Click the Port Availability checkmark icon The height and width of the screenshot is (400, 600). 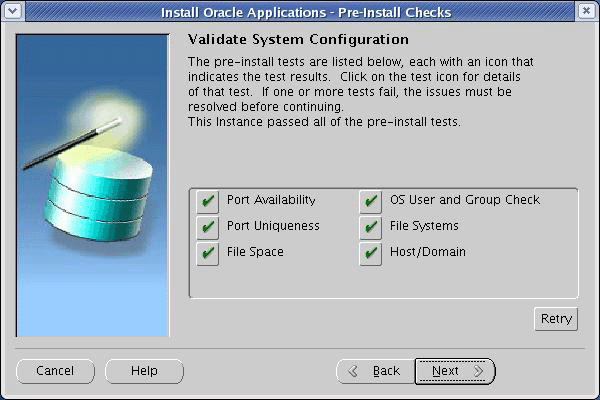[x=207, y=202]
